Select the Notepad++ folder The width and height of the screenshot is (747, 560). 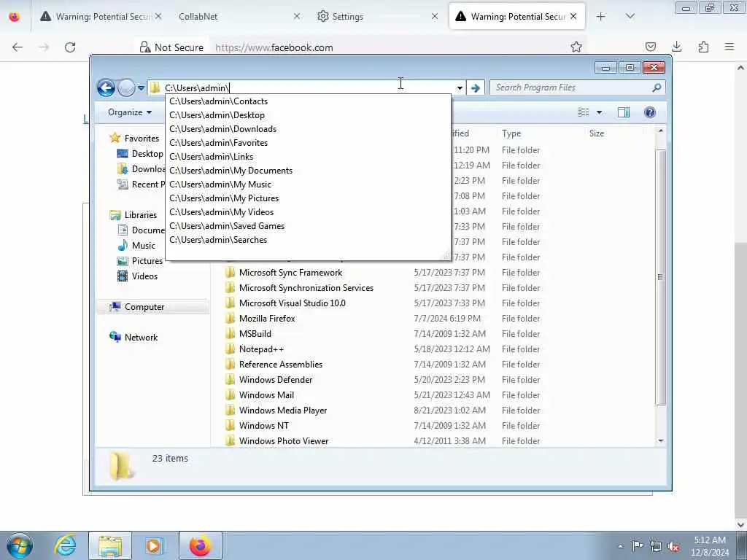click(x=261, y=349)
